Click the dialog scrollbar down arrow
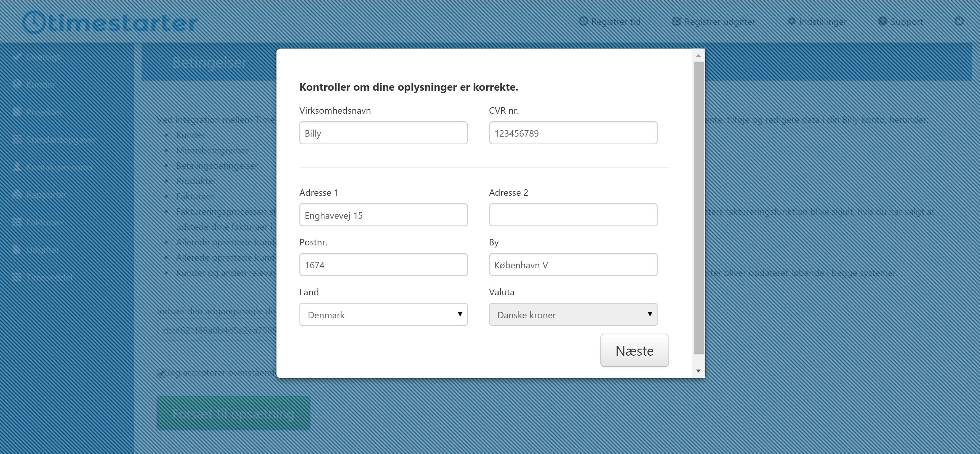The height and width of the screenshot is (454, 980). coord(698,371)
